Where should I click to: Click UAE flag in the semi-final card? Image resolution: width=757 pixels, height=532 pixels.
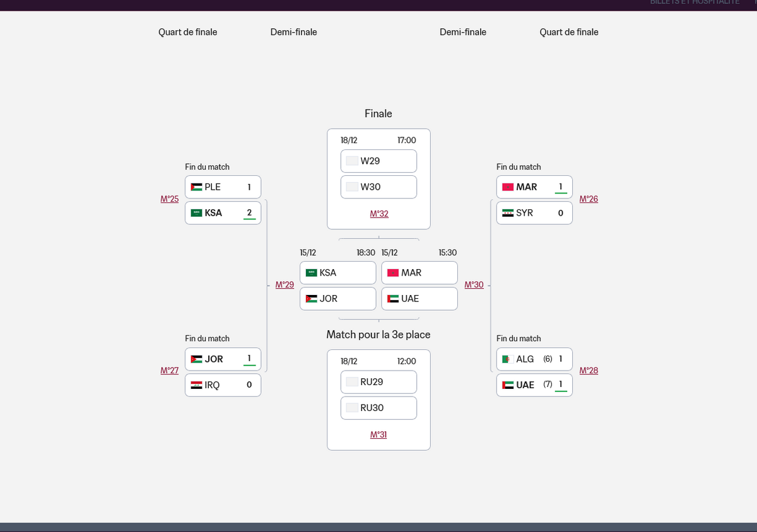tap(393, 299)
